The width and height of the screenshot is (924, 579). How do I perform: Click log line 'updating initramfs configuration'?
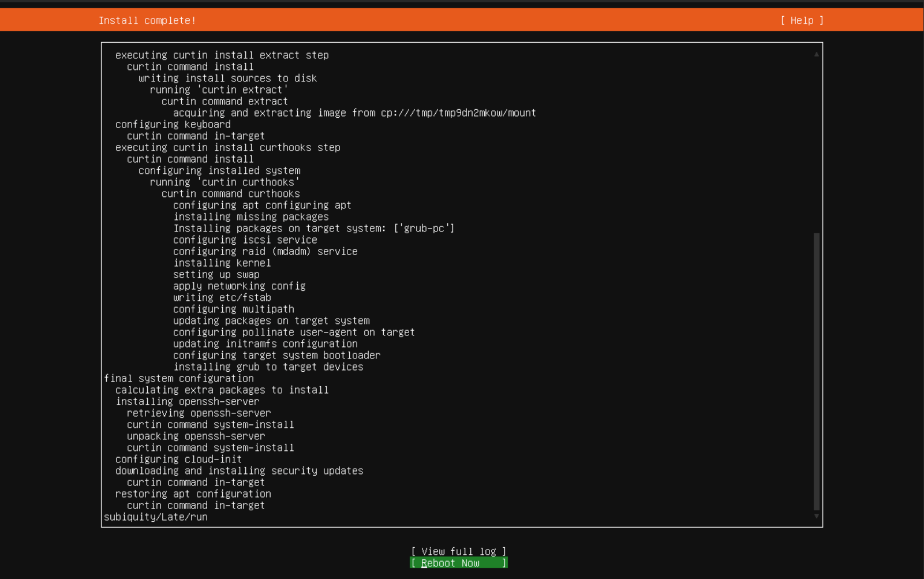(265, 343)
